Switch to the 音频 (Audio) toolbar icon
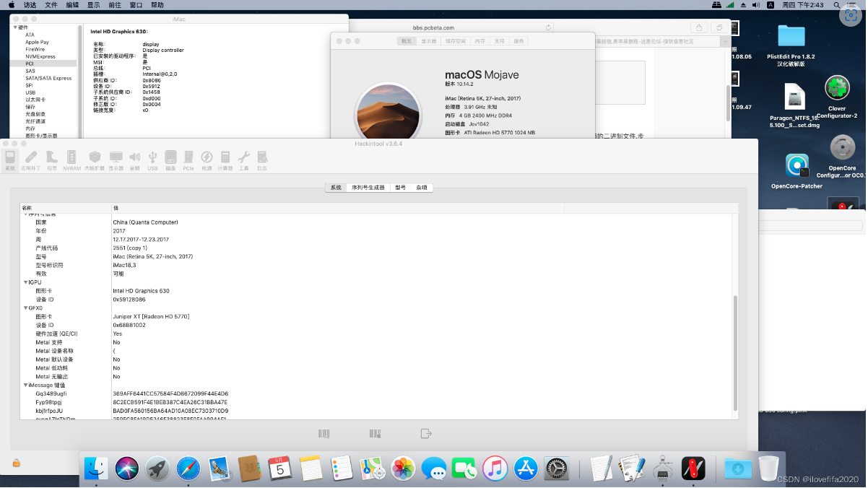 [134, 160]
